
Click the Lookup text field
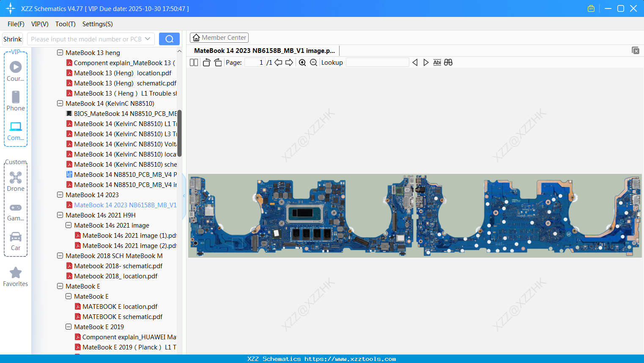[378, 63]
